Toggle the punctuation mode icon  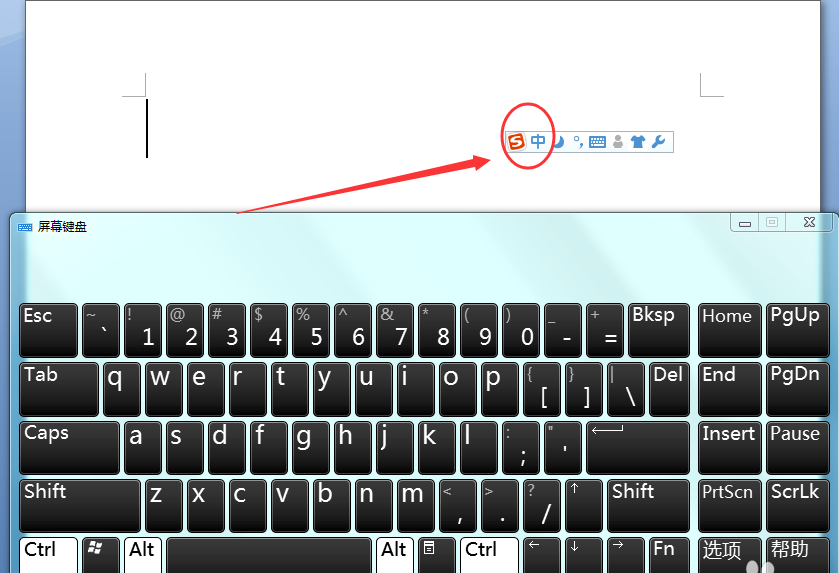tap(578, 142)
